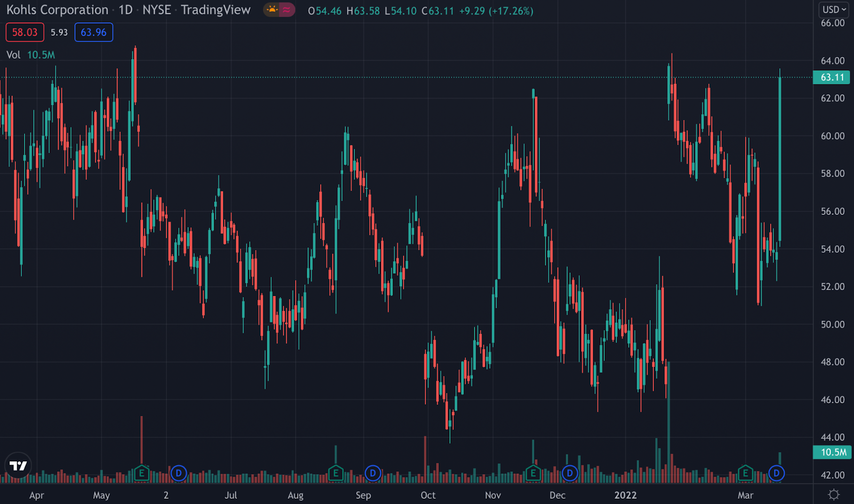Click the 63.11 current price tag

(832, 77)
